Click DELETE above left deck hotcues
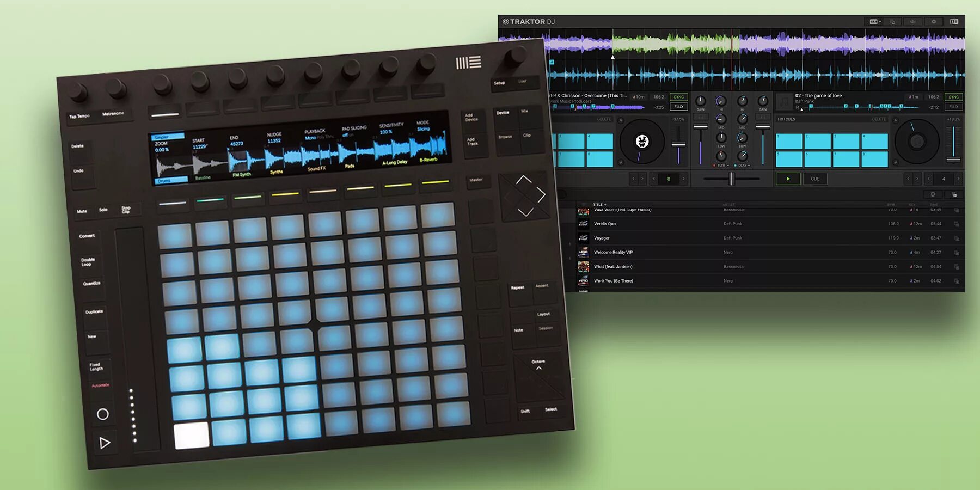980x490 pixels. [x=604, y=119]
